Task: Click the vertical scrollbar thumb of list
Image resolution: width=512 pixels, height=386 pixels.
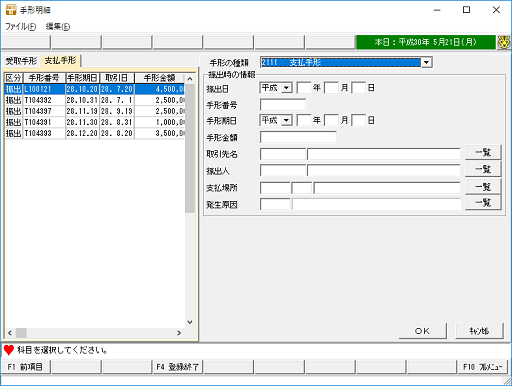Action: click(x=190, y=148)
